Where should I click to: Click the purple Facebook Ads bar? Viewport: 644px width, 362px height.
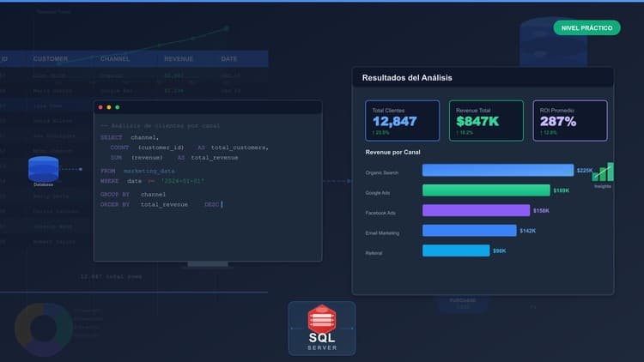[476, 210]
